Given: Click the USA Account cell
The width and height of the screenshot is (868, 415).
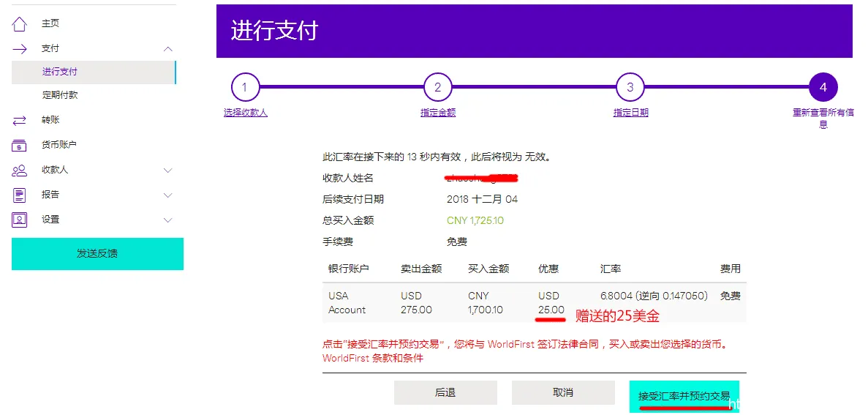Looking at the screenshot, I should [347, 303].
